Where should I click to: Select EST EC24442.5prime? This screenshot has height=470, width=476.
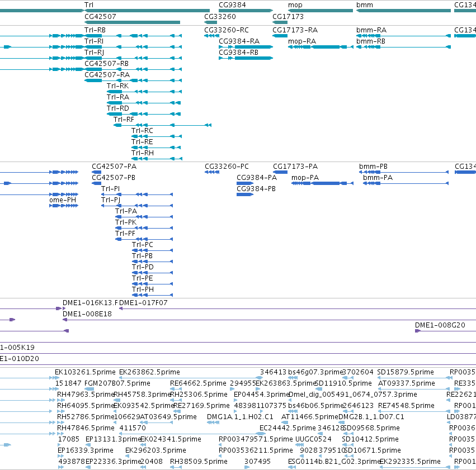(x=288, y=428)
